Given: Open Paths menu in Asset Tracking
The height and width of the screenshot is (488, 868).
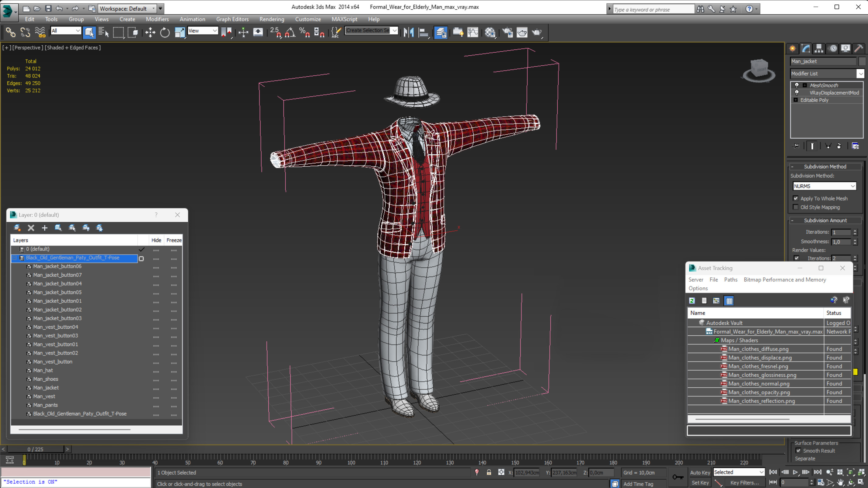Looking at the screenshot, I should [730, 279].
